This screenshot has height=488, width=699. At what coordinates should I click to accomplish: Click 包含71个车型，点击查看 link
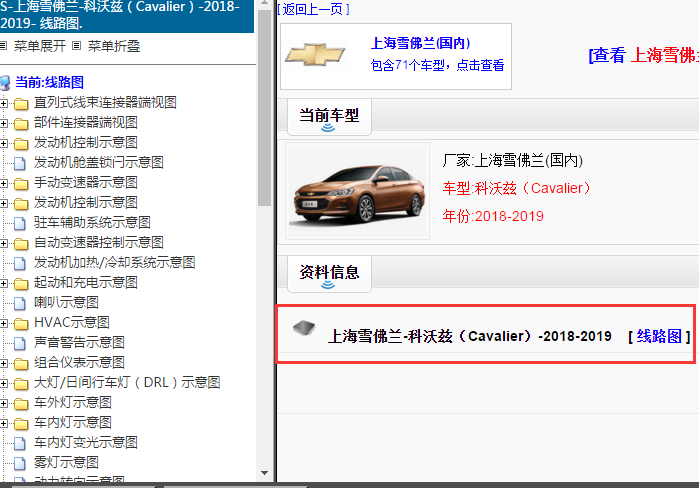point(437,66)
